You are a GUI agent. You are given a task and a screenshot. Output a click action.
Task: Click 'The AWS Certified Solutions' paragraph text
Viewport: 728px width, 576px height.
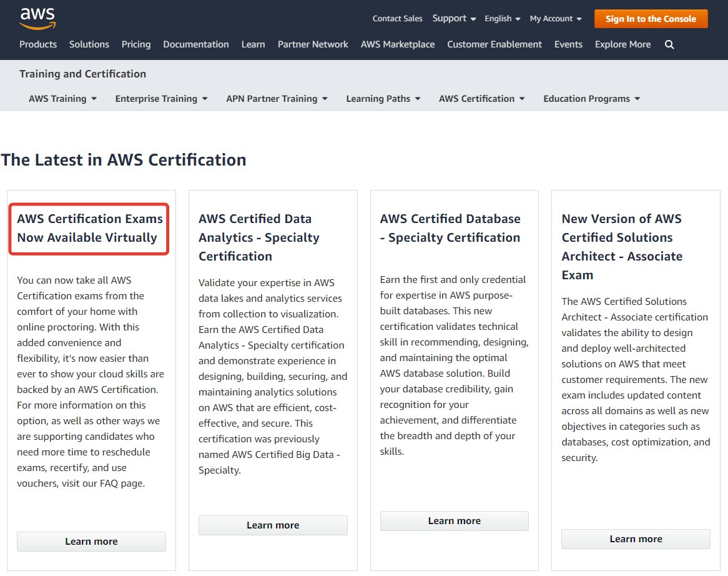click(x=636, y=379)
